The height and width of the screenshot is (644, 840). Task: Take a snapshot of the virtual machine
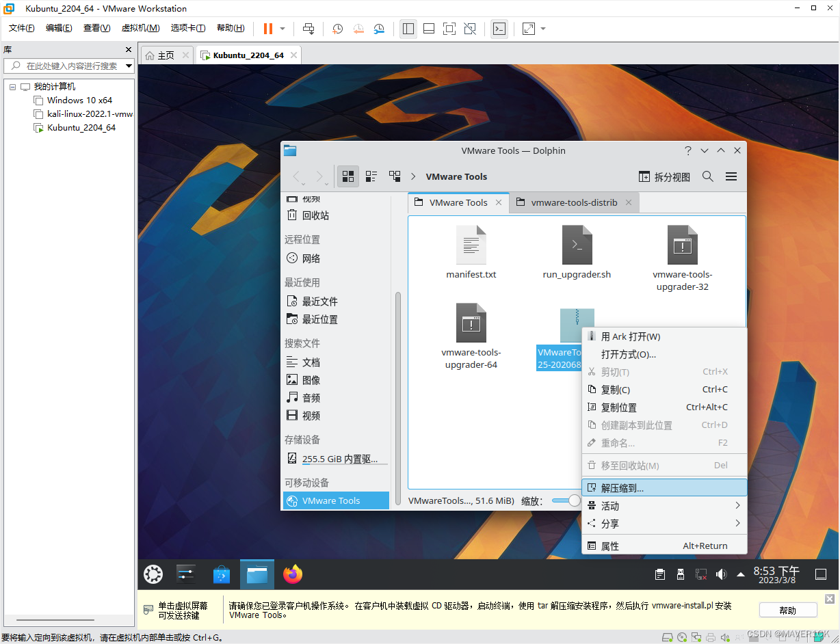click(x=338, y=29)
